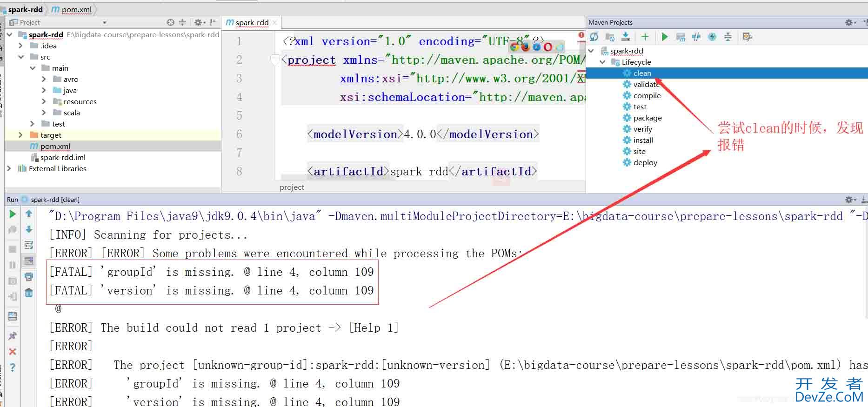Rerun spark-rdd clean in Run panel
868x407 pixels.
(13, 214)
